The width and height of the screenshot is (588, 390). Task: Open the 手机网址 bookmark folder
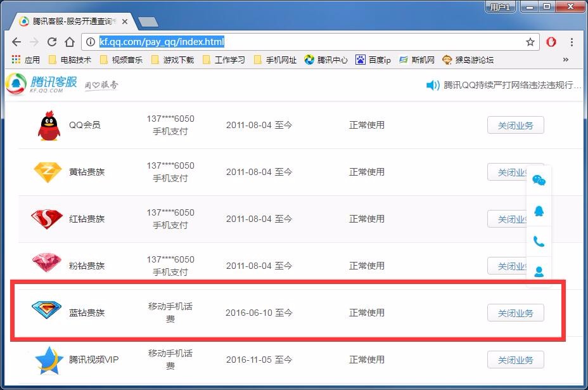pos(276,60)
